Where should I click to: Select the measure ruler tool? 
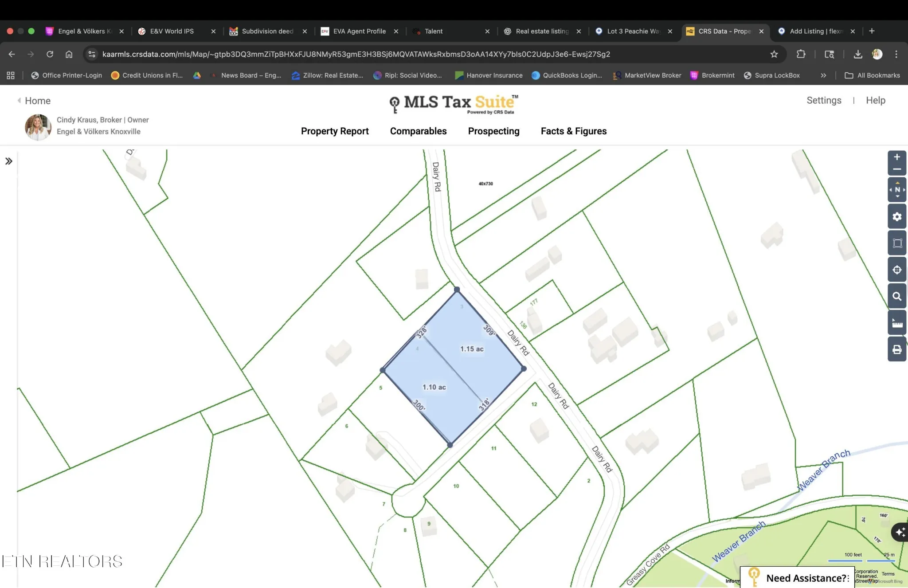point(897,323)
